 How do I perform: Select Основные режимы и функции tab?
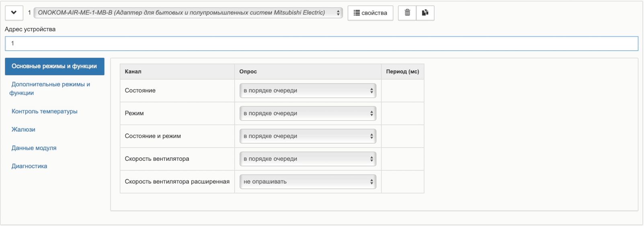[54, 66]
